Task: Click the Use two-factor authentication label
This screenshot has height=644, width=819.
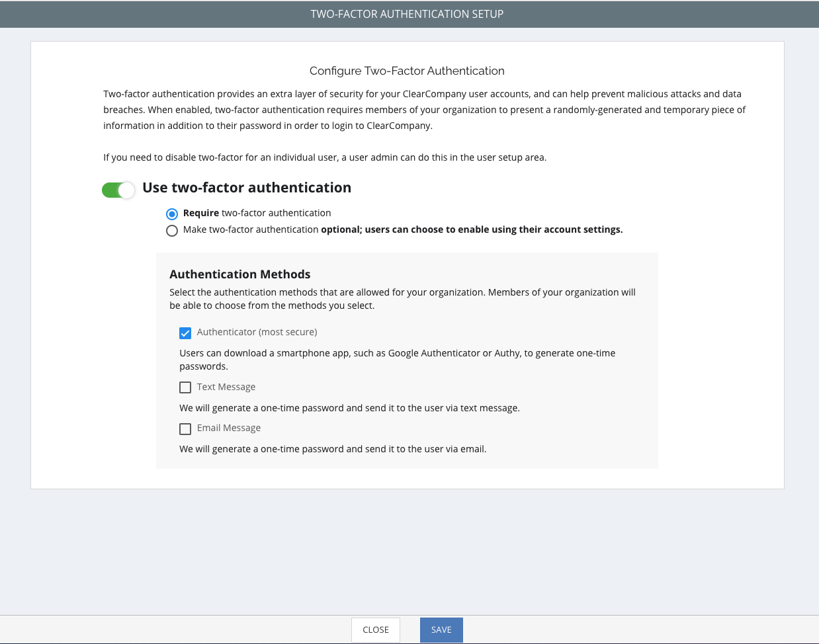Action: tap(247, 188)
